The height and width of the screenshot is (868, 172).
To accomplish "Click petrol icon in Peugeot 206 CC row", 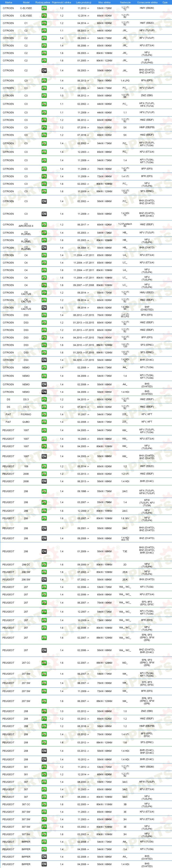I will click(x=44, y=565).
